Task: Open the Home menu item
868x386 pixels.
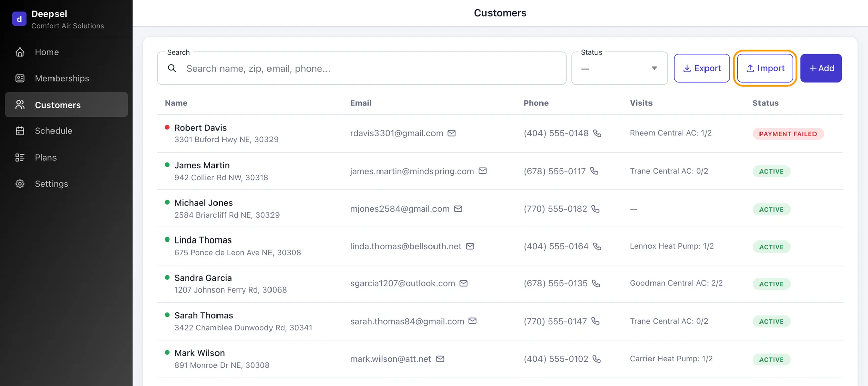Action: tap(66, 52)
